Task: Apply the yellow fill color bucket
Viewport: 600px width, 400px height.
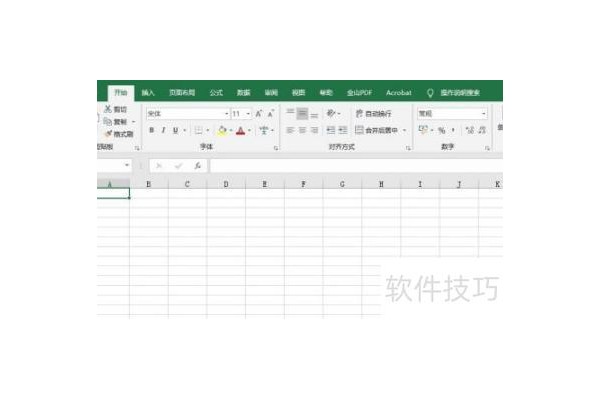Action: pos(222,131)
